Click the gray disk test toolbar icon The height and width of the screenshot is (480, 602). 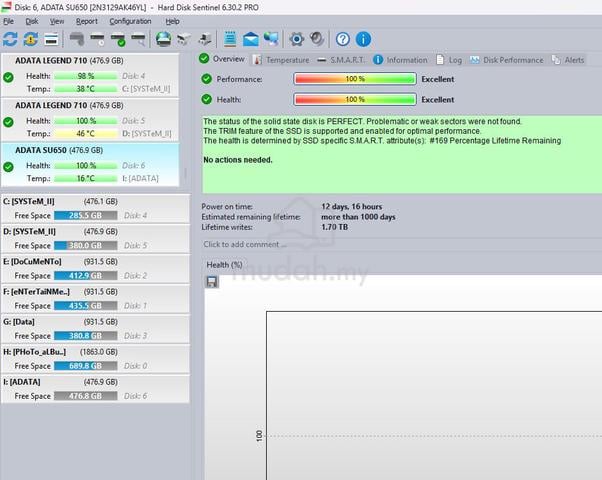coord(77,39)
